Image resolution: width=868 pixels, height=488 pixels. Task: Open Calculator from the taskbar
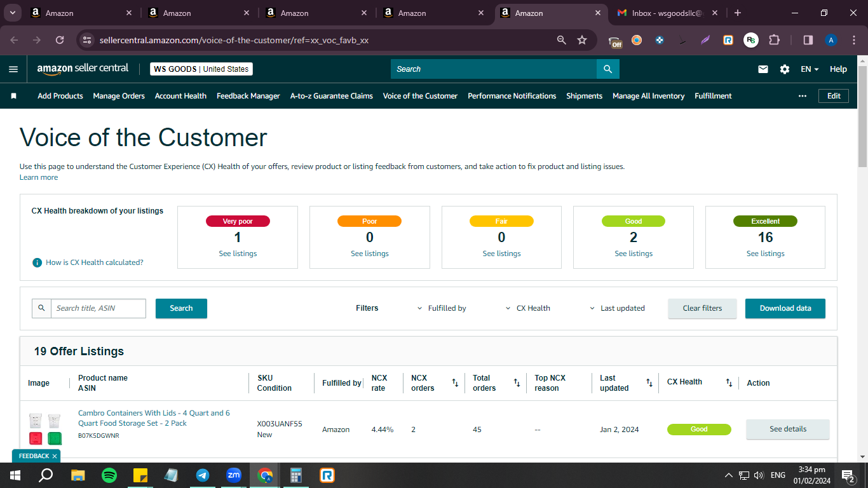(296, 475)
